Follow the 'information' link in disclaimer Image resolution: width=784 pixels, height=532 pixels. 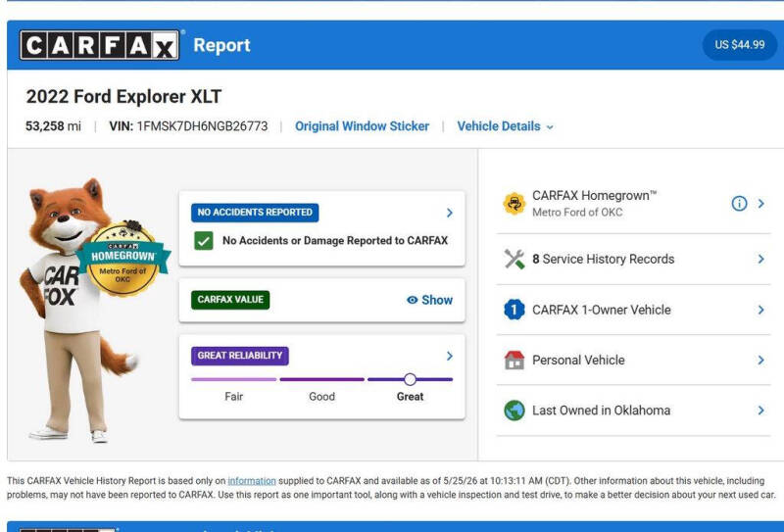252,481
